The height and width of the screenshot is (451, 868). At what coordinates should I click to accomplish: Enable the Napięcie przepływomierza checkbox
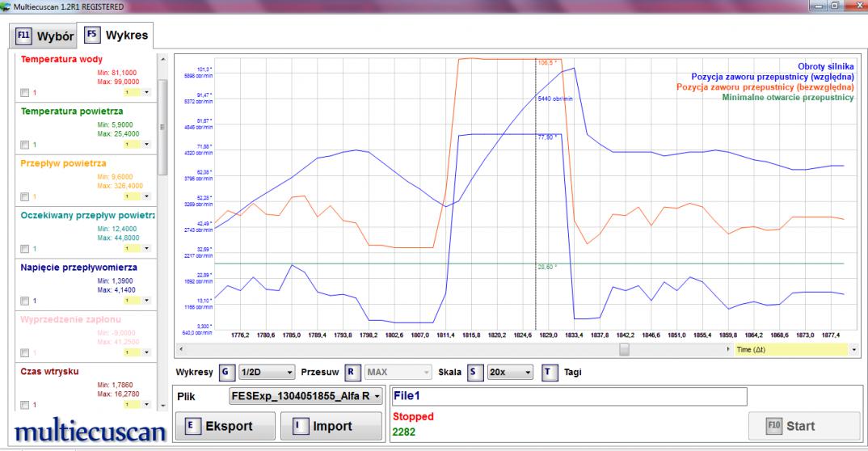(x=24, y=301)
